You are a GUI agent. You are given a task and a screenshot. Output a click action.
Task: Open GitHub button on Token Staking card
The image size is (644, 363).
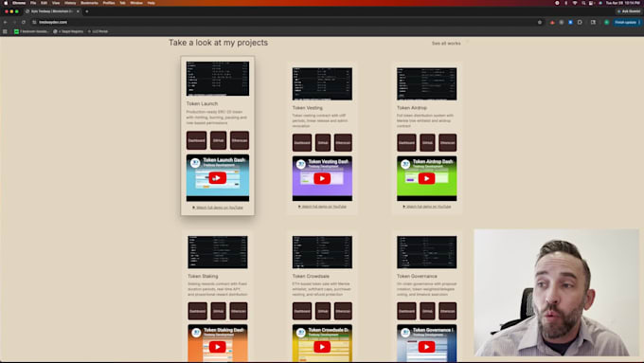coord(218,311)
